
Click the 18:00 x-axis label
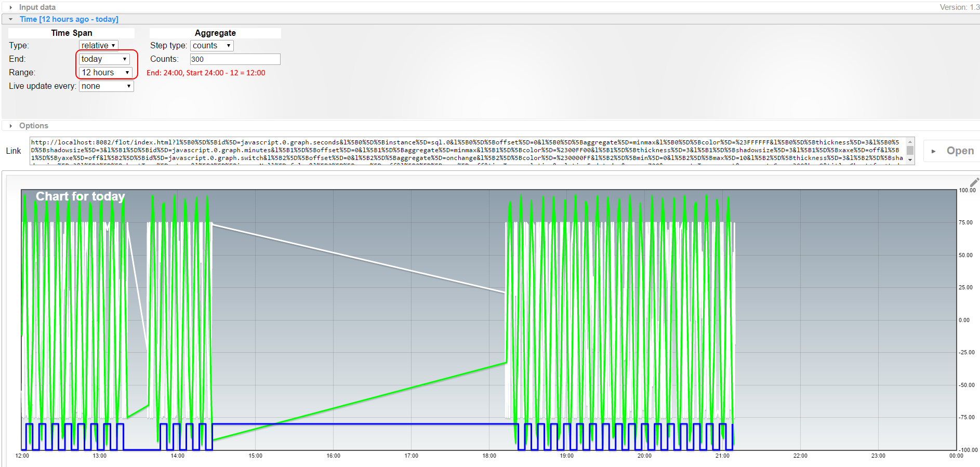click(489, 456)
